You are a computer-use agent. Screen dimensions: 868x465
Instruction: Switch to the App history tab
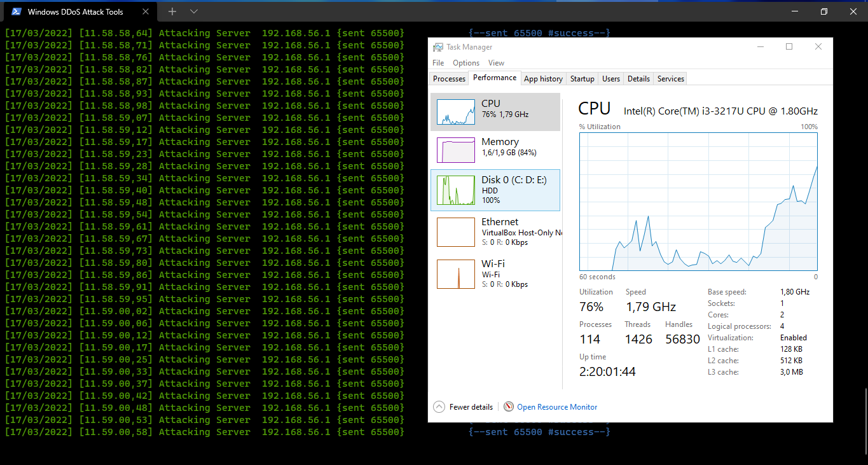543,78
